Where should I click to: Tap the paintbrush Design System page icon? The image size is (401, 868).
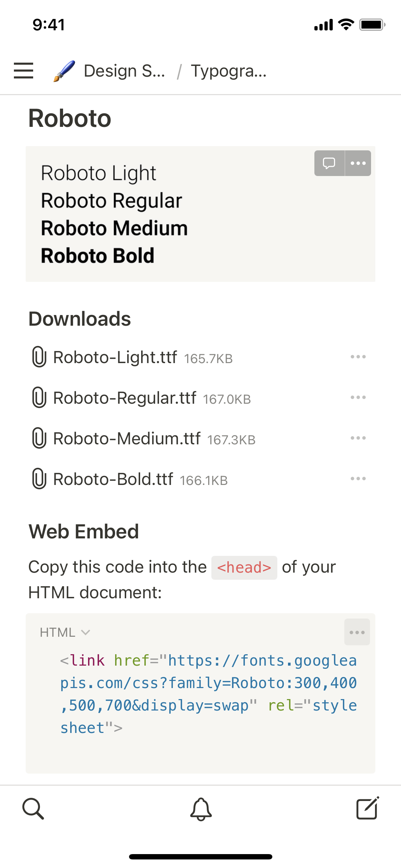coord(64,71)
